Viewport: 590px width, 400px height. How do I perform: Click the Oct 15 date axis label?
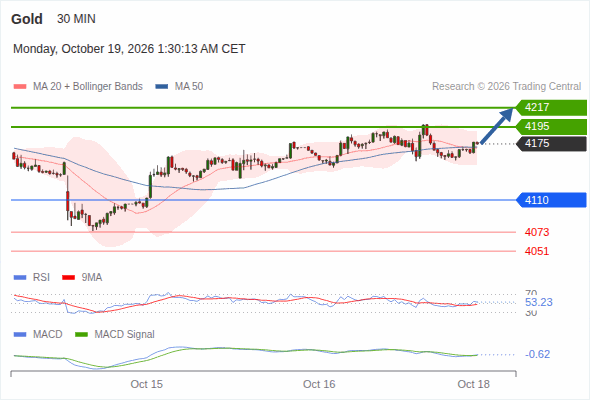pos(146,384)
